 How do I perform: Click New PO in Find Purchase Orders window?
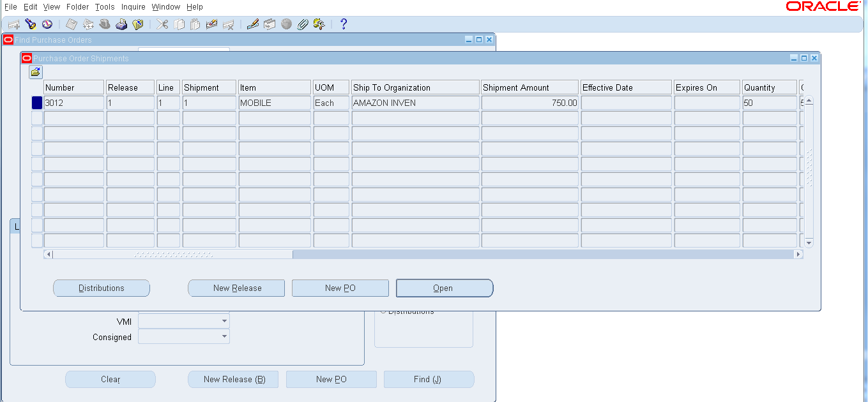[x=331, y=380]
